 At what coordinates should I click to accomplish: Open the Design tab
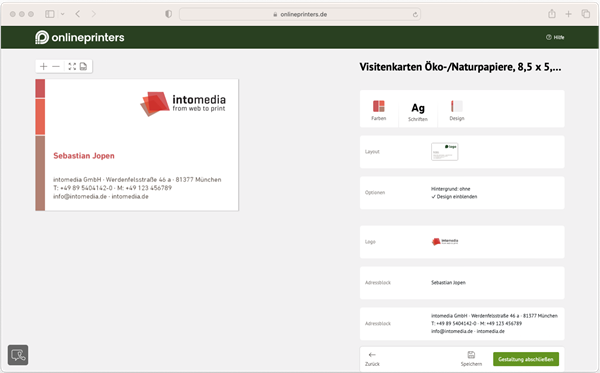click(x=457, y=110)
